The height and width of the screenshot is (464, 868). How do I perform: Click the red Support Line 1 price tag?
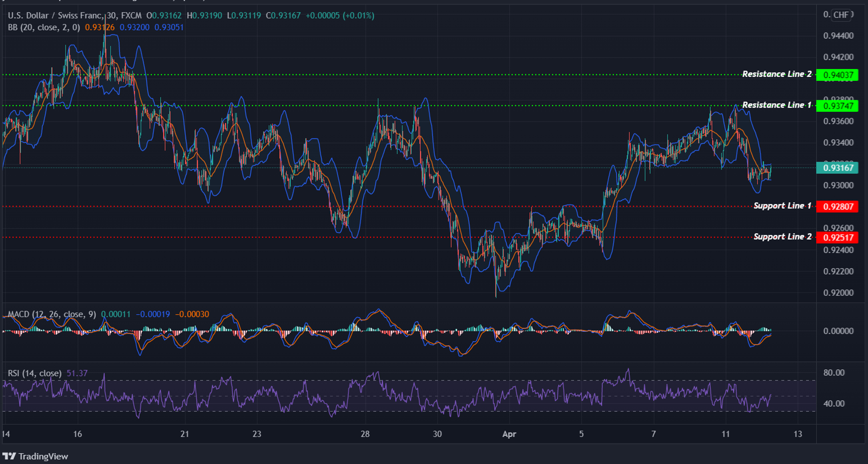point(837,206)
